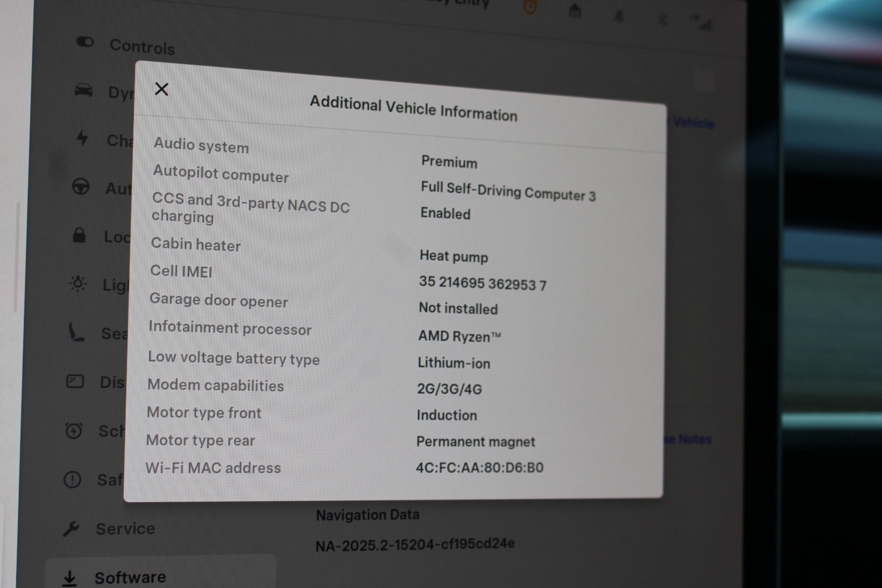Click the Release Notes link behind dialog
The image size is (882, 588).
688,439
